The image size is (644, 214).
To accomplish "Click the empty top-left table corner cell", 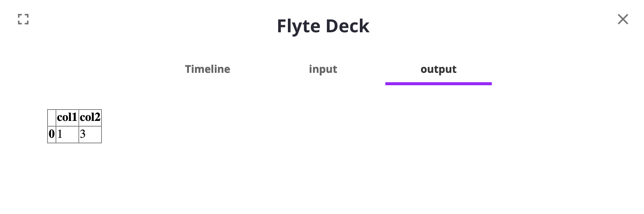I will [x=52, y=118].
